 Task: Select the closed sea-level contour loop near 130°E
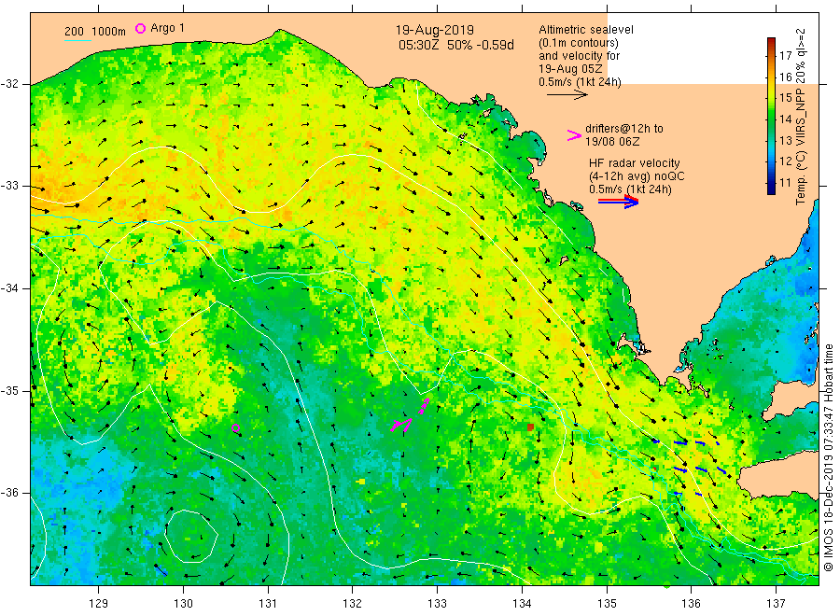click(x=191, y=536)
